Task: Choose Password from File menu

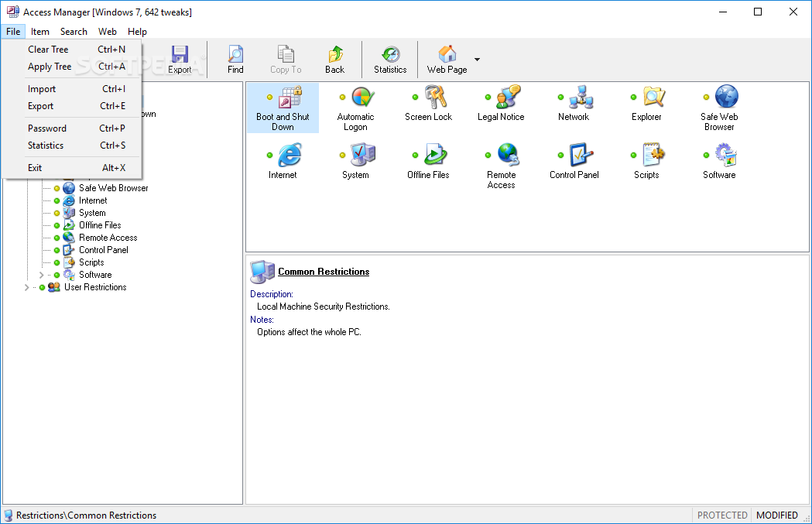Action: pyautogui.click(x=71, y=128)
